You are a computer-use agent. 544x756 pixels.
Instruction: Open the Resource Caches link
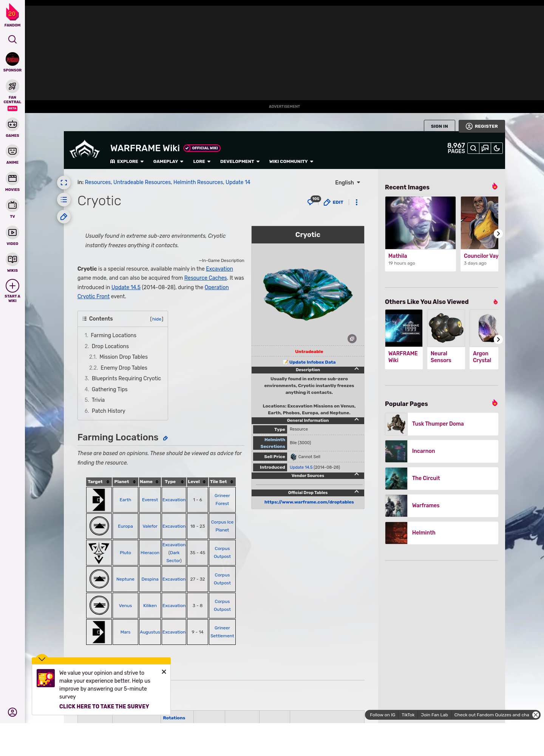coord(206,278)
